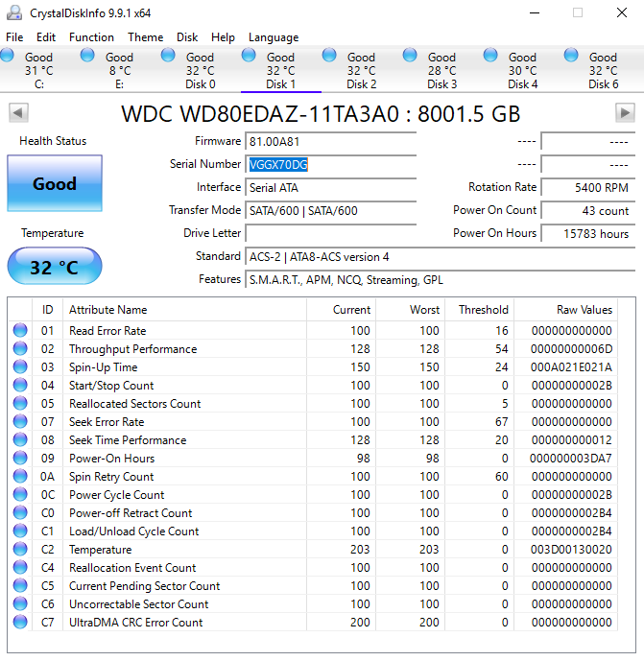The height and width of the screenshot is (661, 644).
Task: Select the Disk 0 status orb
Action: pos(168,56)
